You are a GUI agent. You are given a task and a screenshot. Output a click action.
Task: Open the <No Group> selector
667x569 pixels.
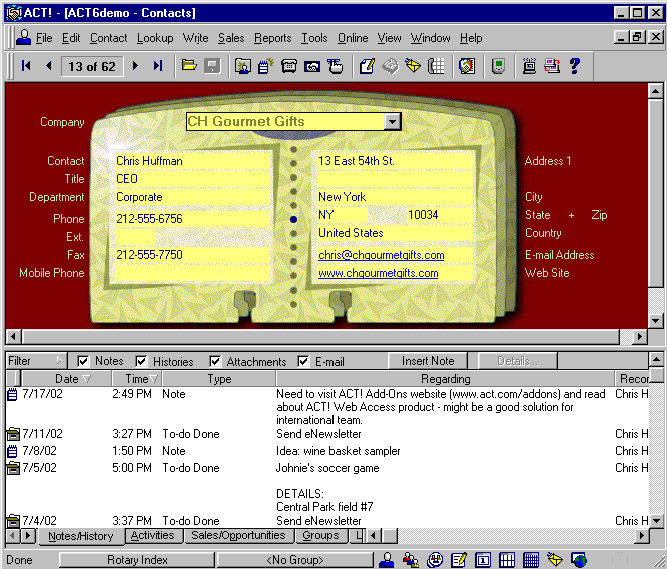click(295, 560)
